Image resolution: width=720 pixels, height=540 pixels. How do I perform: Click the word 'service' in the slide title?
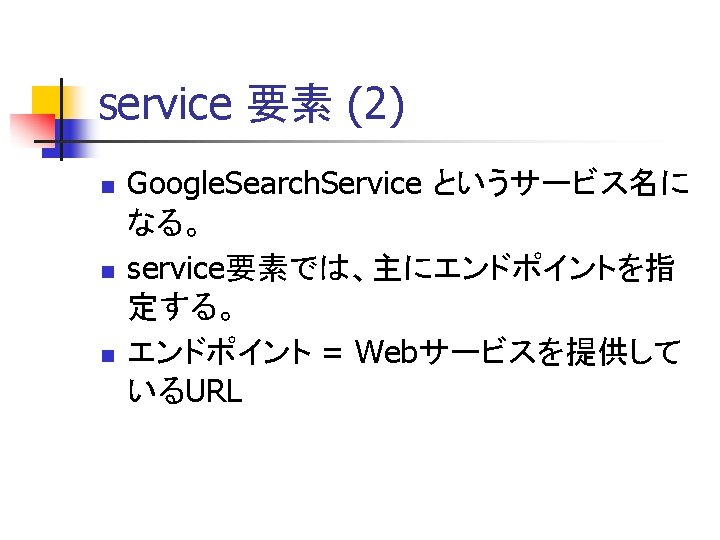(165, 105)
